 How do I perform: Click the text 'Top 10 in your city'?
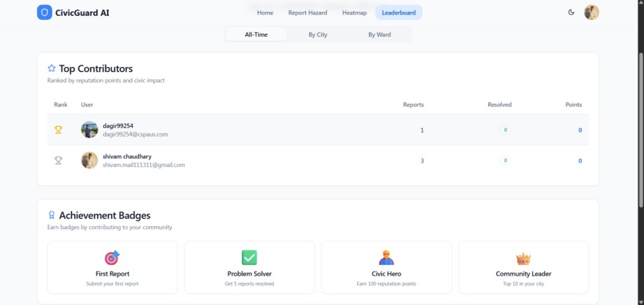523,283
